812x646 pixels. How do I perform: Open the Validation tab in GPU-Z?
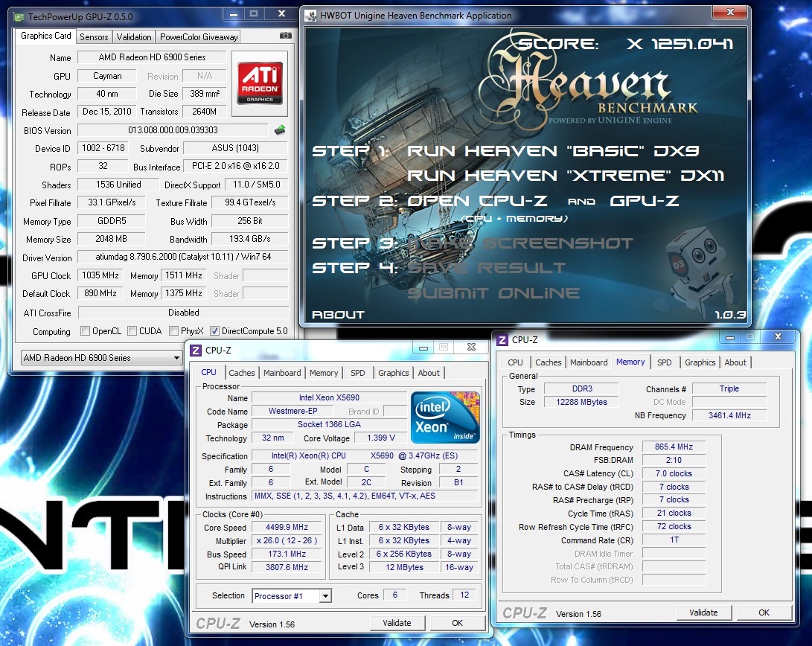pyautogui.click(x=134, y=36)
